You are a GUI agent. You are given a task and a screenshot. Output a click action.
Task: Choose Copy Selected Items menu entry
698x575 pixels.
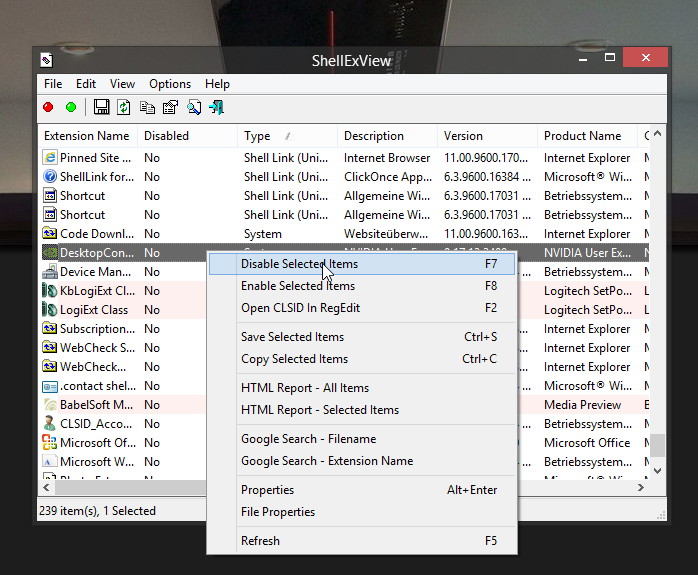(362, 359)
